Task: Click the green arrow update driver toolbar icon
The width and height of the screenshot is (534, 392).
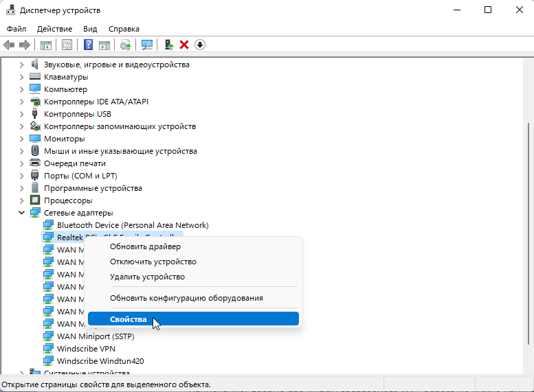Action: pyautogui.click(x=168, y=45)
